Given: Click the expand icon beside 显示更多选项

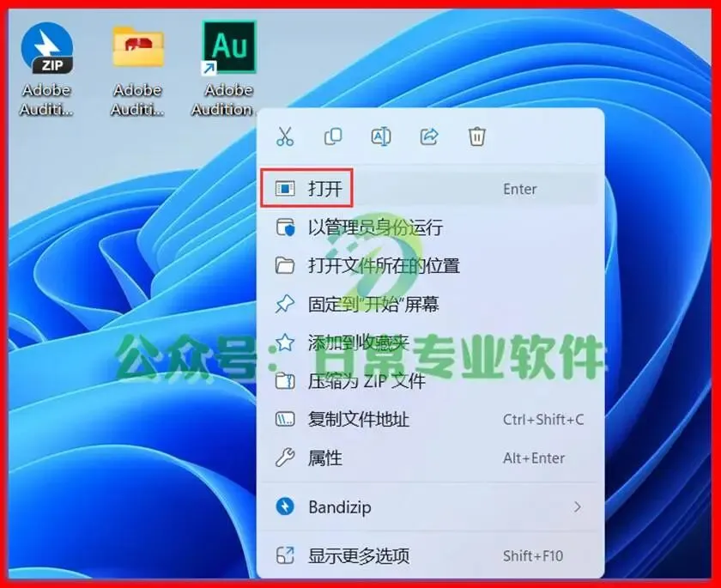Looking at the screenshot, I should [x=285, y=556].
